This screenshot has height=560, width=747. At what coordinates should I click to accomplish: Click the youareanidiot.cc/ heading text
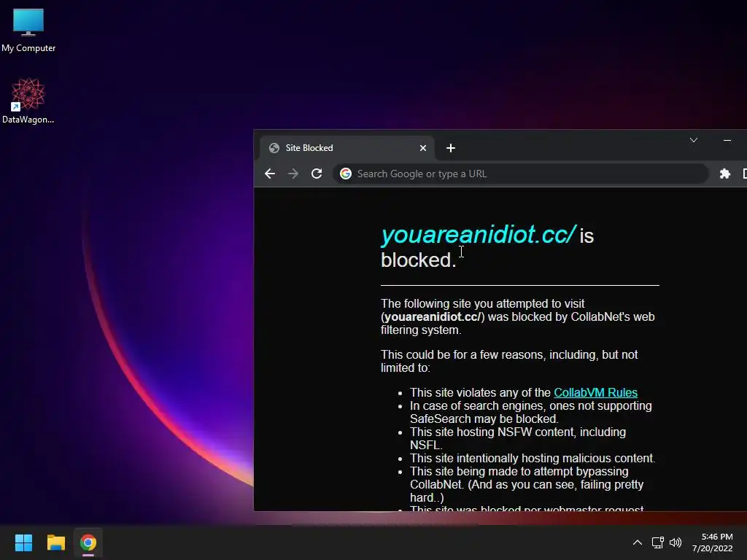(x=479, y=235)
